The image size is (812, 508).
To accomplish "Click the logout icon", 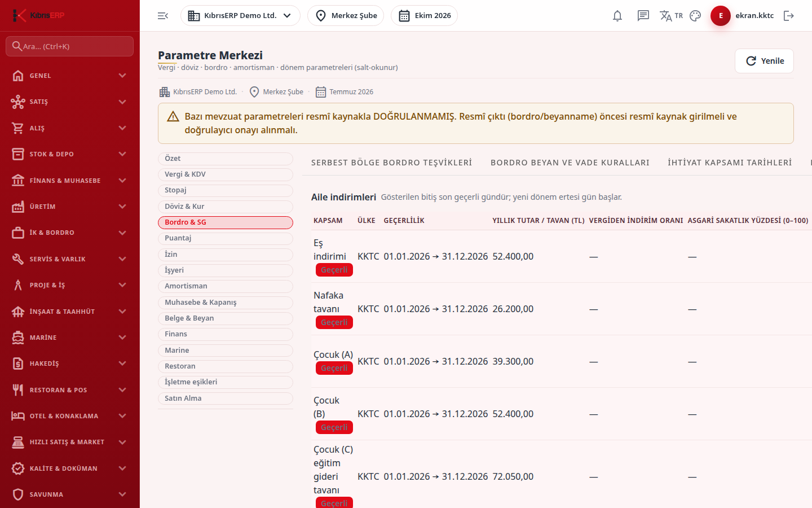I will coord(789,16).
